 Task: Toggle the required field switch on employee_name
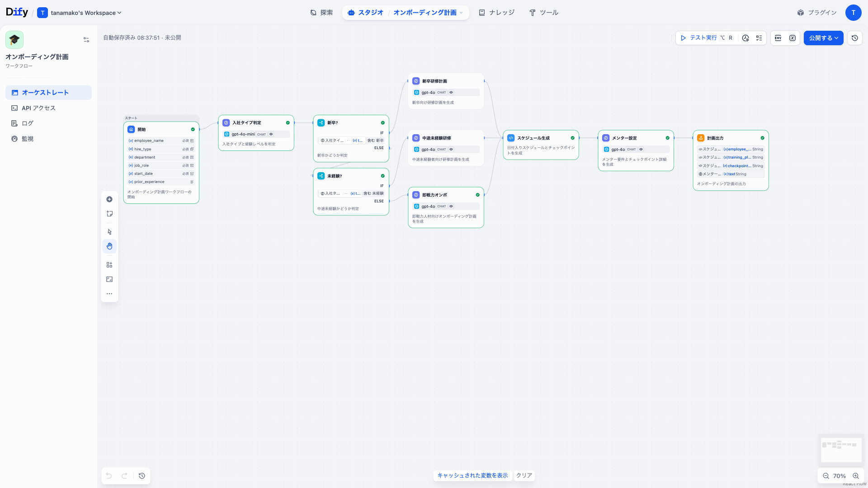point(186,141)
